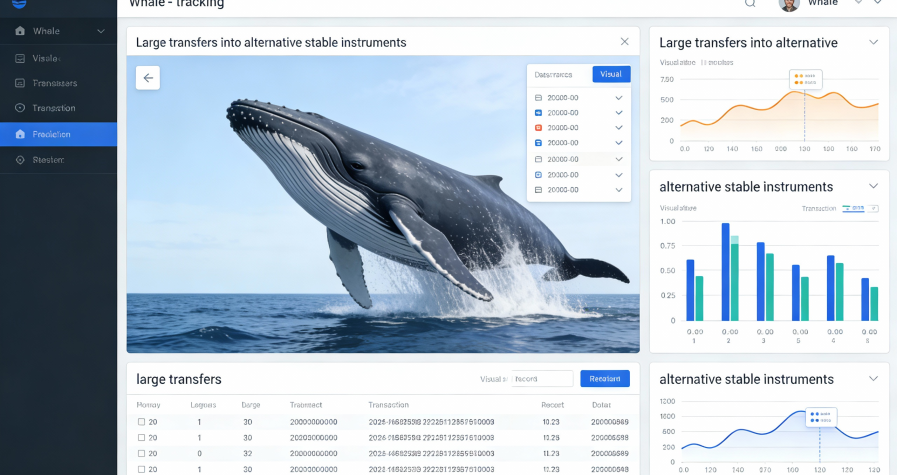Open the highlighted blue sidebar item
This screenshot has height=475, width=897.
[58, 134]
